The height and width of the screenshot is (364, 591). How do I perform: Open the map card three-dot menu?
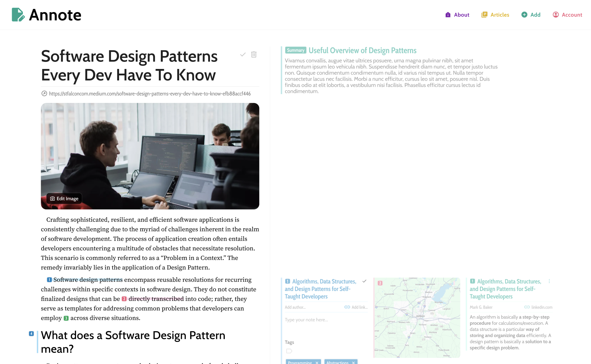tap(454, 283)
